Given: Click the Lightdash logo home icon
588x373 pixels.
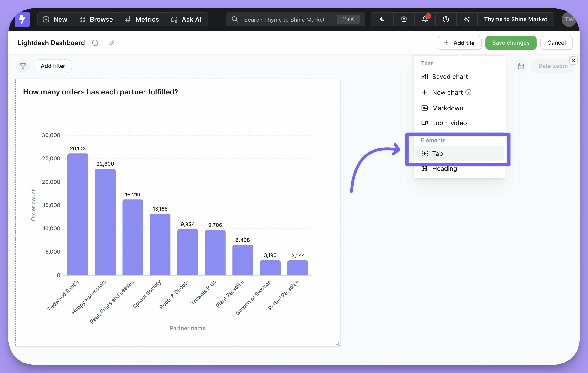Looking at the screenshot, I should tap(22, 19).
